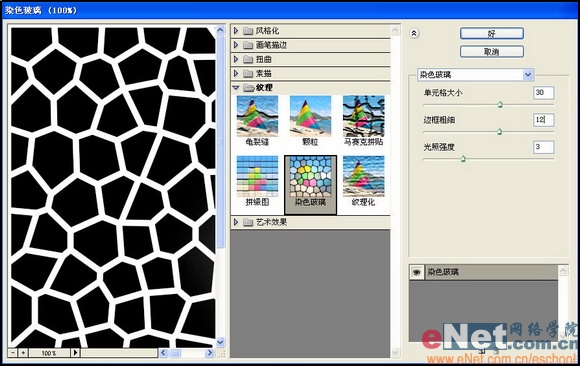Viewport: 580px width, 366px height.
Task: Toggle eye visibility of 染色玻璃 effect layer
Action: pyautogui.click(x=417, y=272)
